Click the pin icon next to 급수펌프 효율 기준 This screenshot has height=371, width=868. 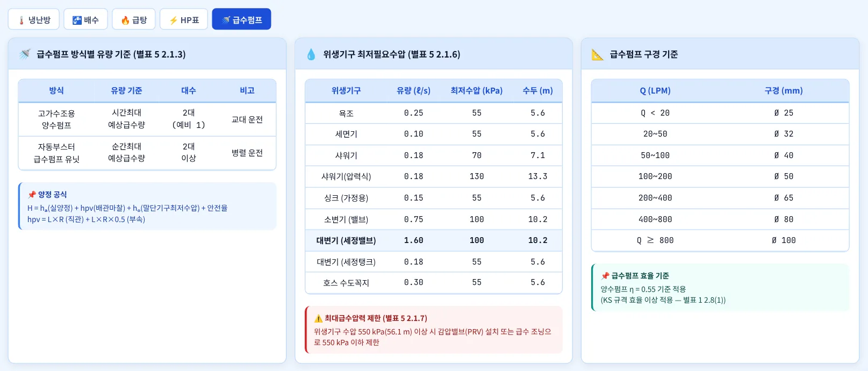tap(605, 276)
